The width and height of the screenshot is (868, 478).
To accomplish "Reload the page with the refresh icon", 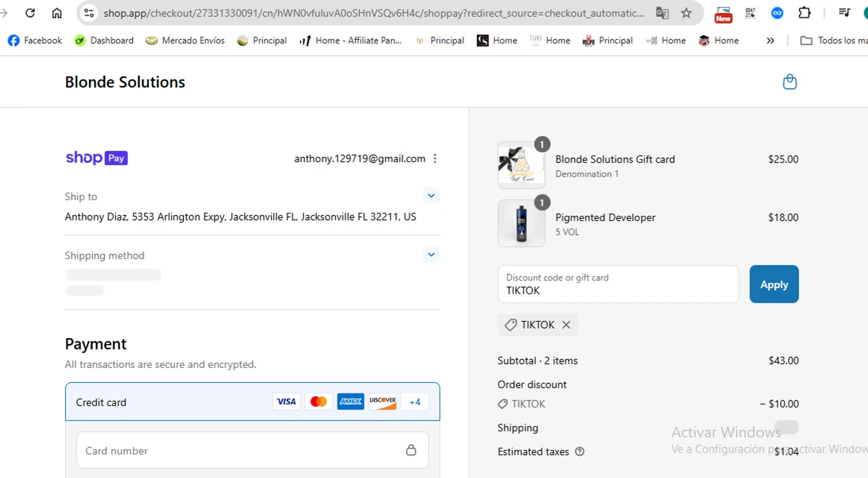I will pos(30,13).
